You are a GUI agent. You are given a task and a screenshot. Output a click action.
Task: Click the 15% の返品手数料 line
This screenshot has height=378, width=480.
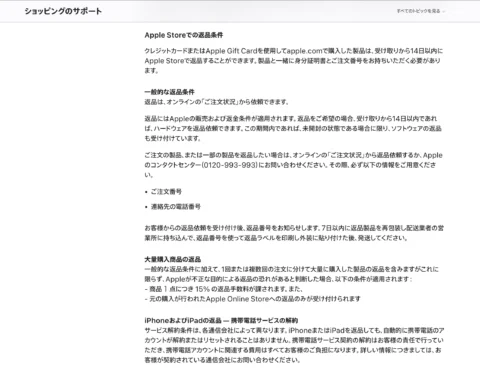[x=223, y=289]
